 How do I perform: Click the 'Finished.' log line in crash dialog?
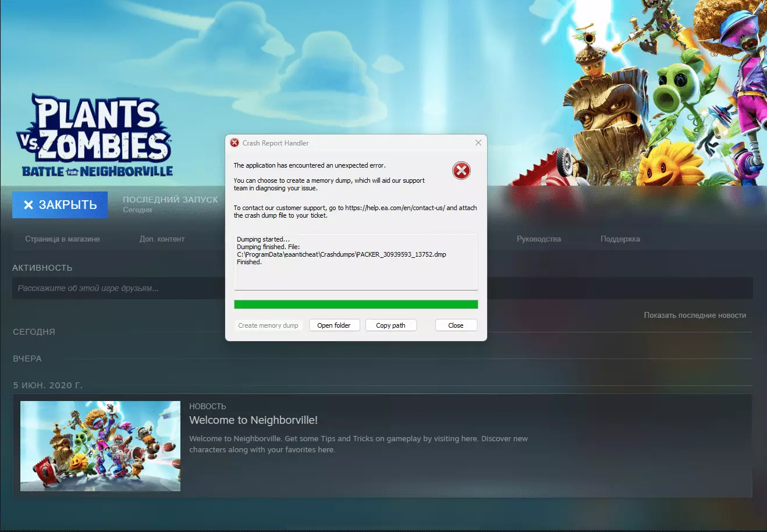(x=249, y=262)
